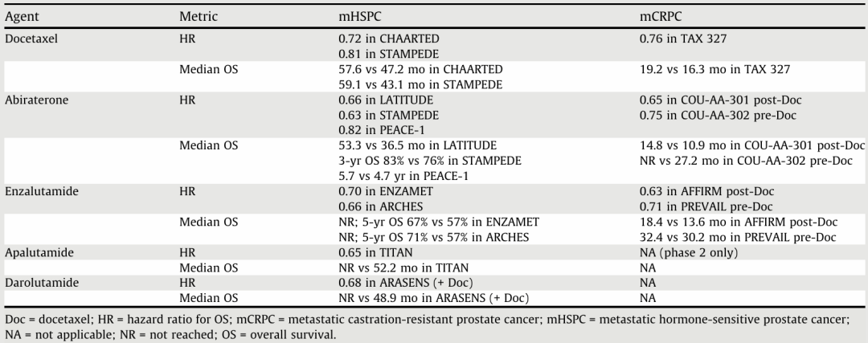Screen dimensions: 868x343
Task: Click the Metric column header
Action: [198, 16]
